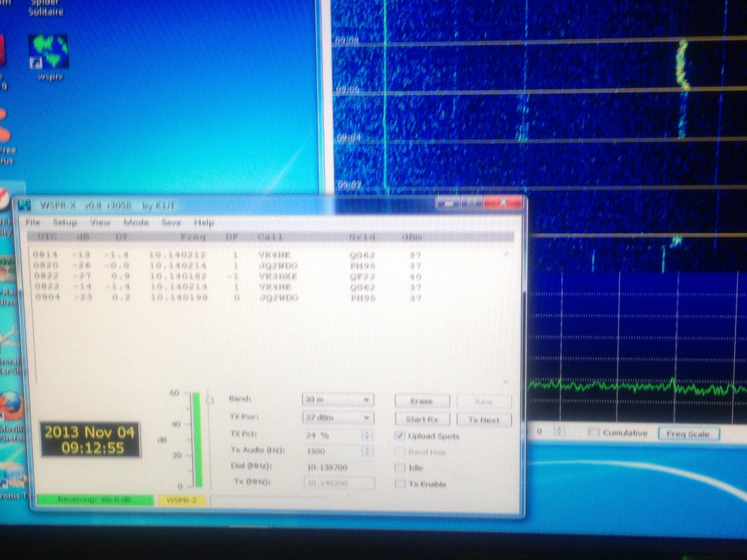Open the File menu
747x560 pixels.
[x=33, y=222]
